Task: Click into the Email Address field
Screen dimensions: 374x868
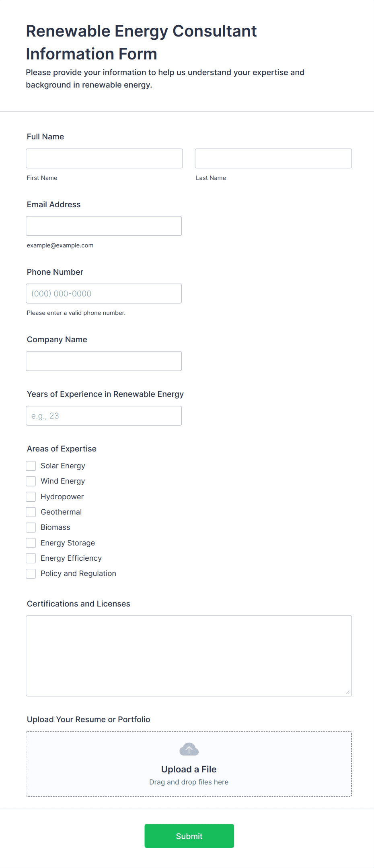Action: 104,226
